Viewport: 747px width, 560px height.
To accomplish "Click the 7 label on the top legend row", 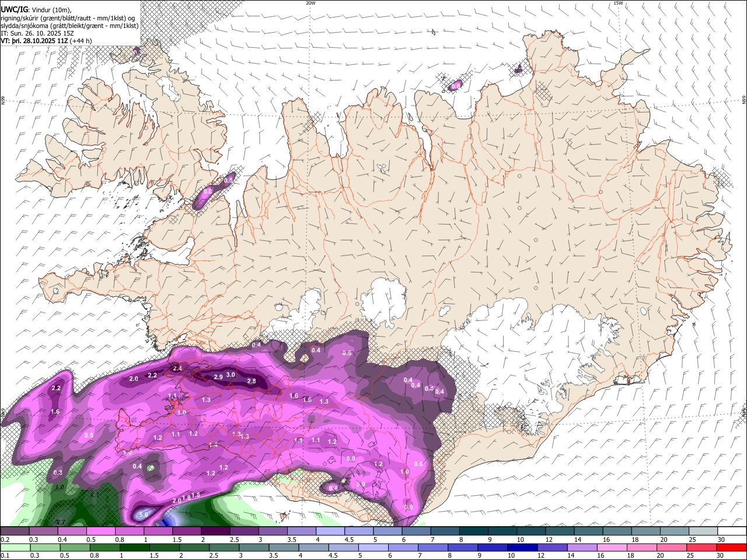I will click(432, 540).
